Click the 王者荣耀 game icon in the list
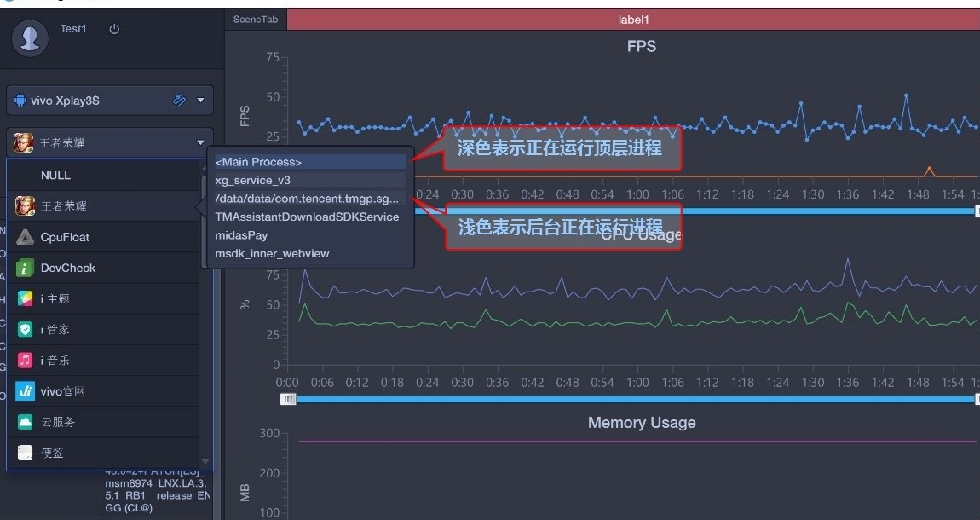Screen dimensions: 980x520 [25, 205]
